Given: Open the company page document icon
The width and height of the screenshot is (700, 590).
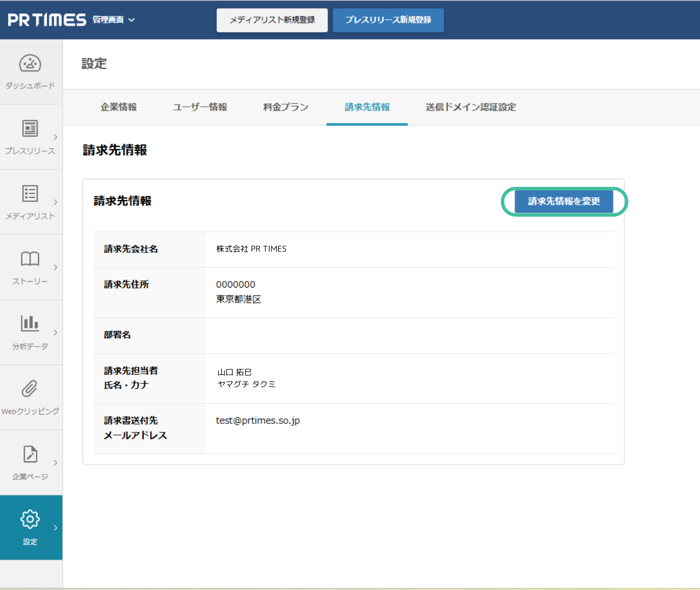Looking at the screenshot, I should tap(30, 454).
